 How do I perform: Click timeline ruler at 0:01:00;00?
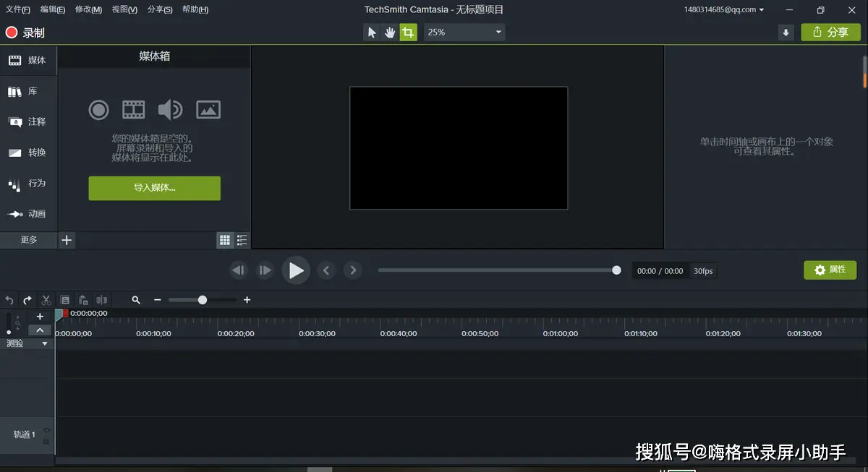pos(561,333)
